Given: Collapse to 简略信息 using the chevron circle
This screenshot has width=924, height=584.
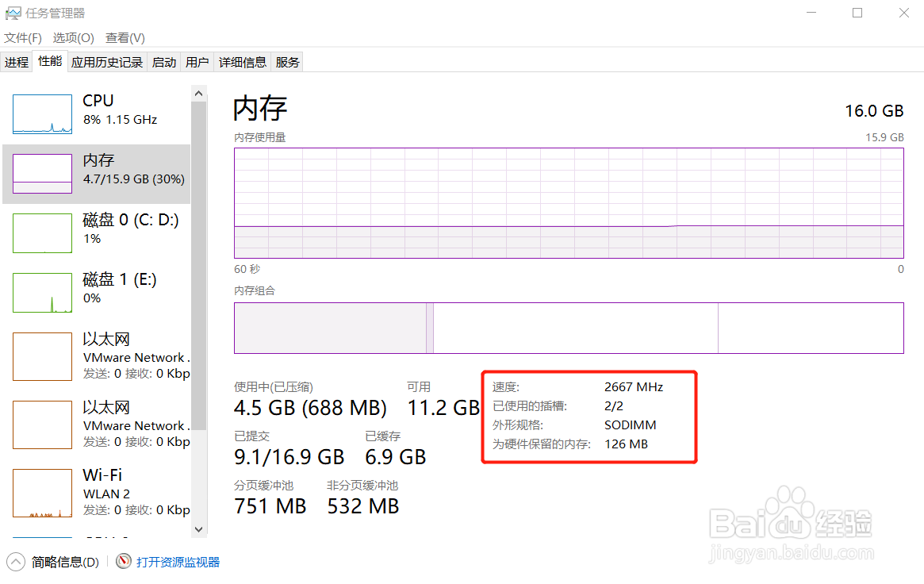Looking at the screenshot, I should click(16, 562).
